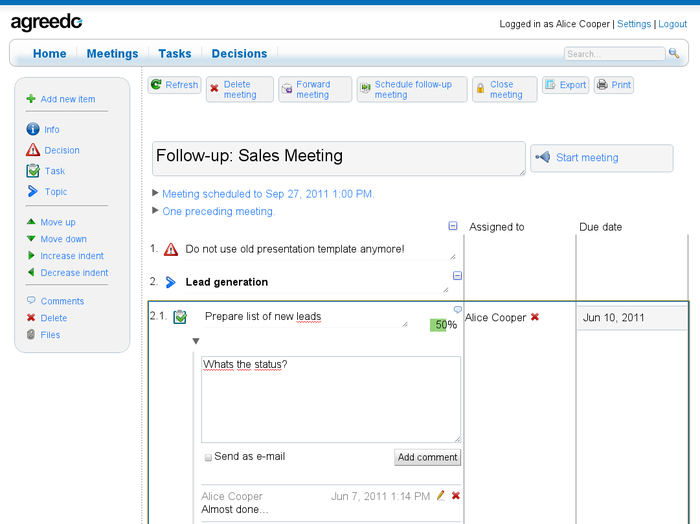Enable the Send as e-mail checkbox
Screen dimensions: 700x524
pyautogui.click(x=208, y=457)
